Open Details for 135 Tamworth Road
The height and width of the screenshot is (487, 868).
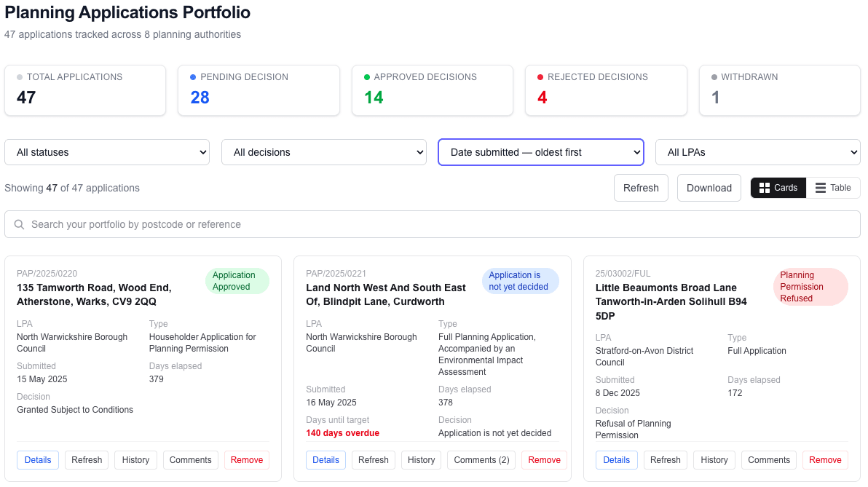(38, 460)
